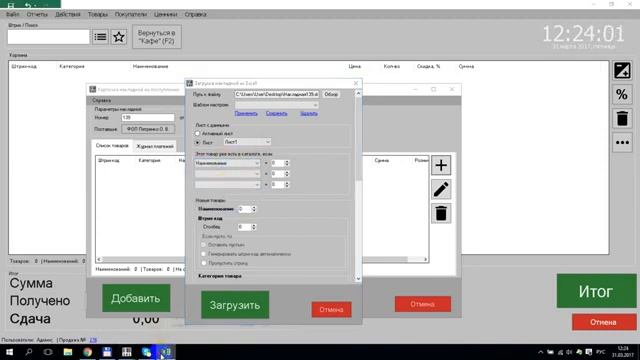
Task: Open the Покупатели menu
Action: (131, 14)
